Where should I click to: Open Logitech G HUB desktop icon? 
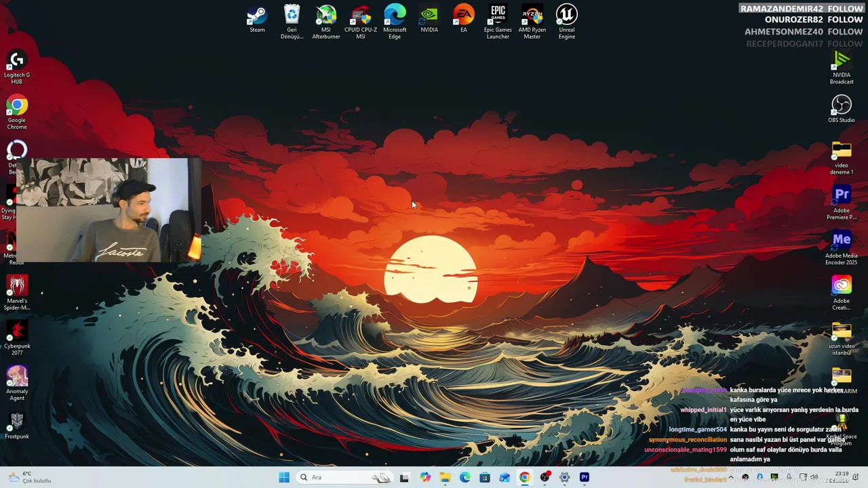pyautogui.click(x=17, y=68)
